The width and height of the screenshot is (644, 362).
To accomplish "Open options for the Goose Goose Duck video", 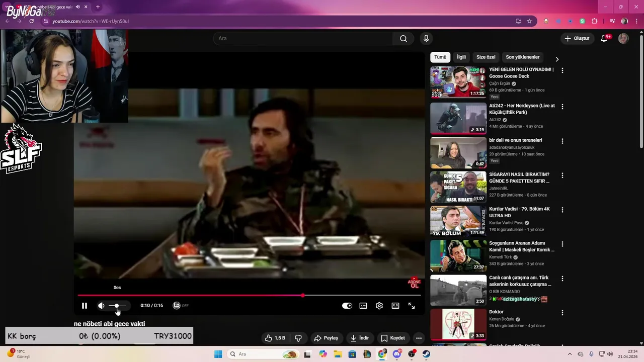I will pyautogui.click(x=562, y=70).
